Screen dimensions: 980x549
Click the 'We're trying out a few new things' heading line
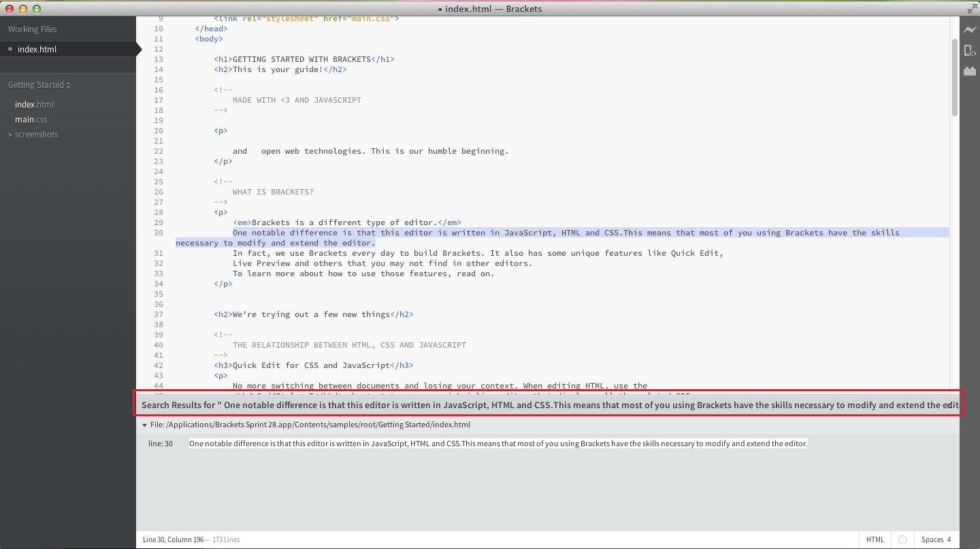pos(314,314)
